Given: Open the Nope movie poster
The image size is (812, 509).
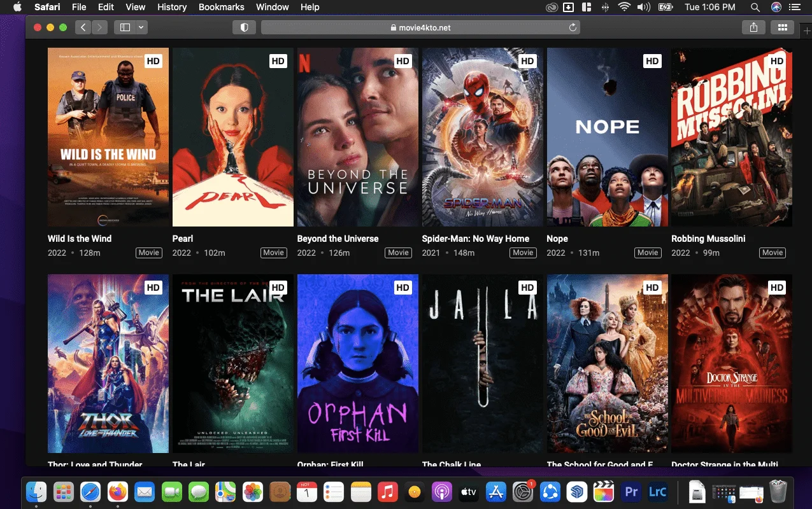Looking at the screenshot, I should tap(608, 137).
